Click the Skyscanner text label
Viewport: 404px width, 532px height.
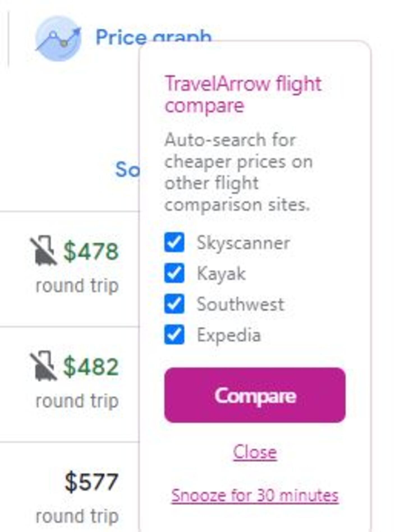tap(243, 243)
